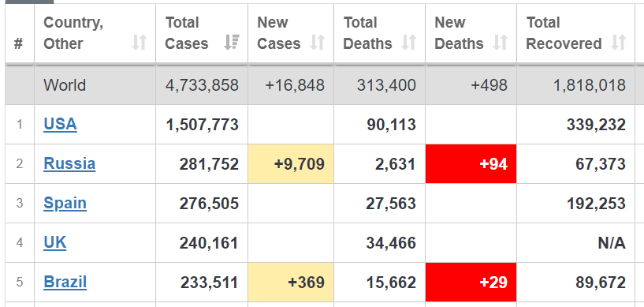Sort by Country, Other arrows icon

140,43
